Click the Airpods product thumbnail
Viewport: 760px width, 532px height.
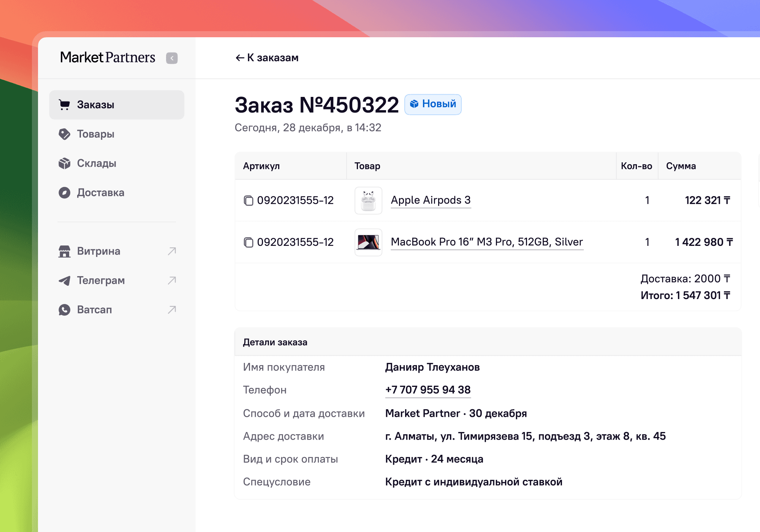pyautogui.click(x=368, y=201)
